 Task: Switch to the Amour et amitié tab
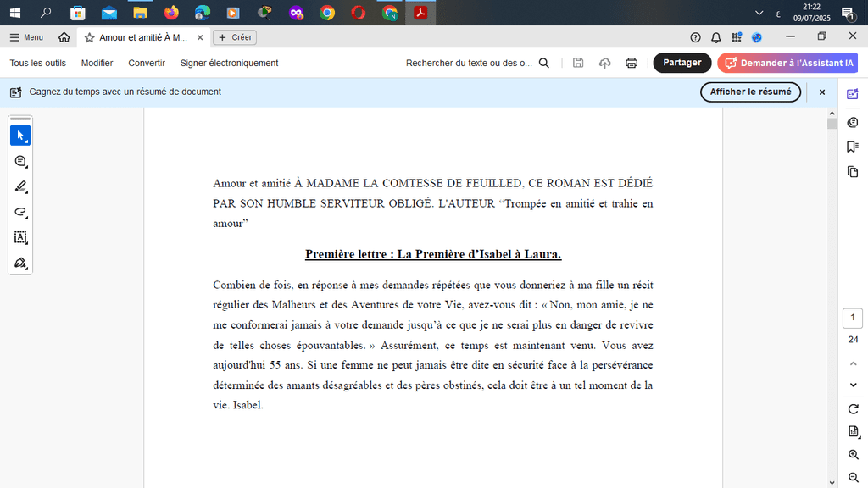[143, 37]
